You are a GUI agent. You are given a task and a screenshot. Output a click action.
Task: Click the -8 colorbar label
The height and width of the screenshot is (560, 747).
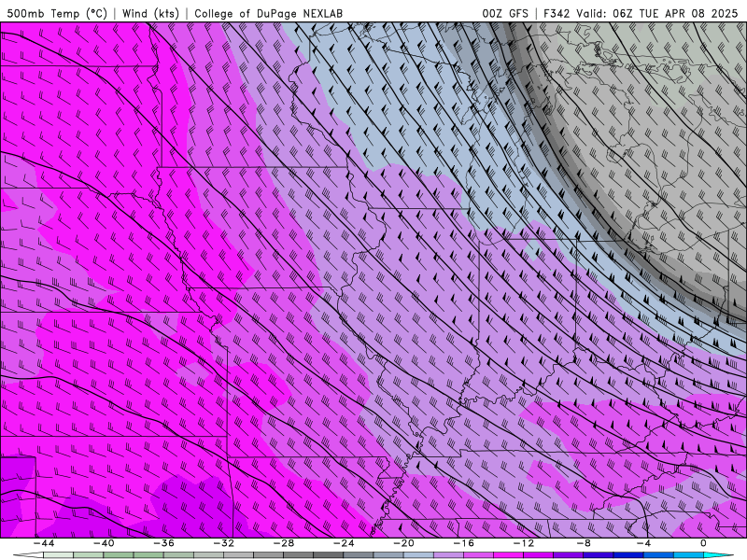tap(584, 543)
